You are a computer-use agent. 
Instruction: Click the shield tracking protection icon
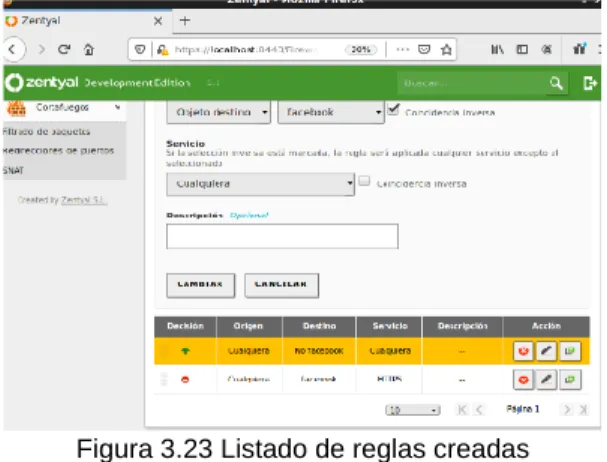(x=140, y=49)
